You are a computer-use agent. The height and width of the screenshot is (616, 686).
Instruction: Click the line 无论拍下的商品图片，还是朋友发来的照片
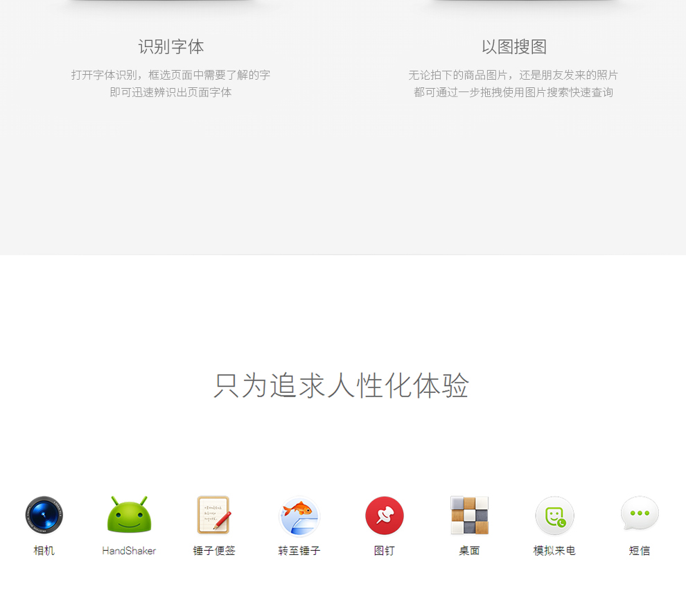pyautogui.click(x=513, y=75)
